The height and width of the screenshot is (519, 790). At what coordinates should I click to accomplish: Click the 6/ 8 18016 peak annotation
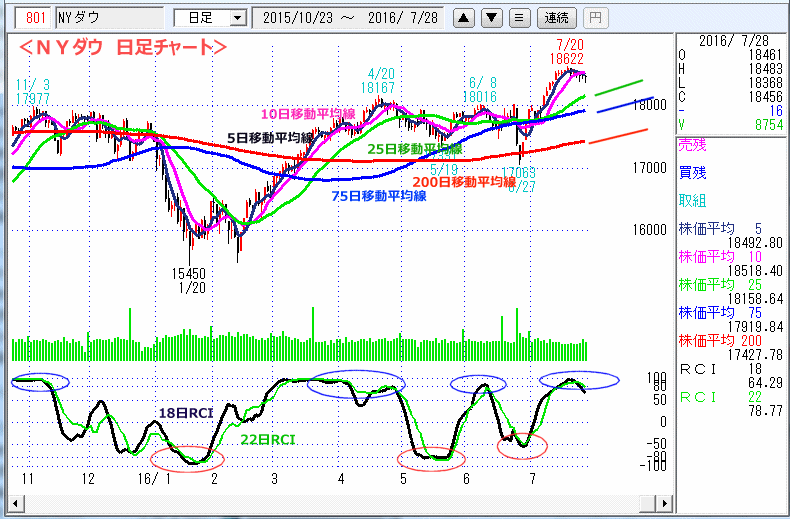coord(480,90)
